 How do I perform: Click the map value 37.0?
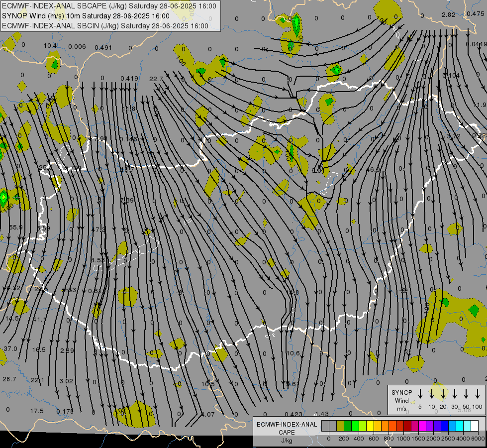click(x=10, y=349)
